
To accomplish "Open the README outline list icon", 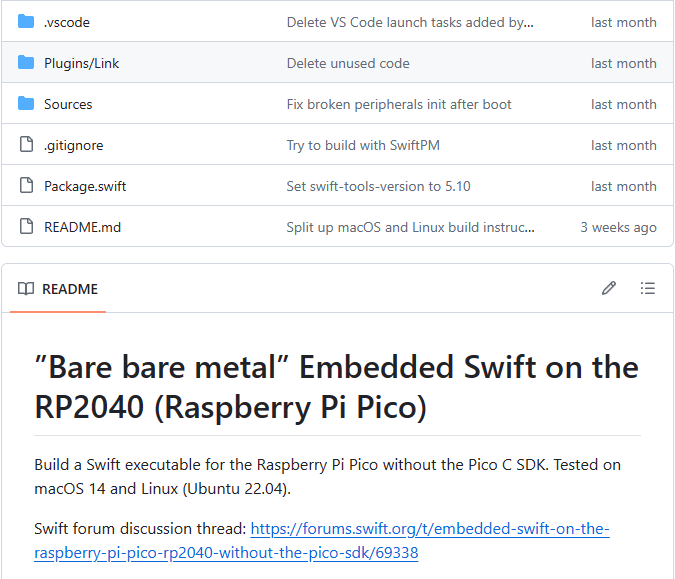I will click(648, 289).
